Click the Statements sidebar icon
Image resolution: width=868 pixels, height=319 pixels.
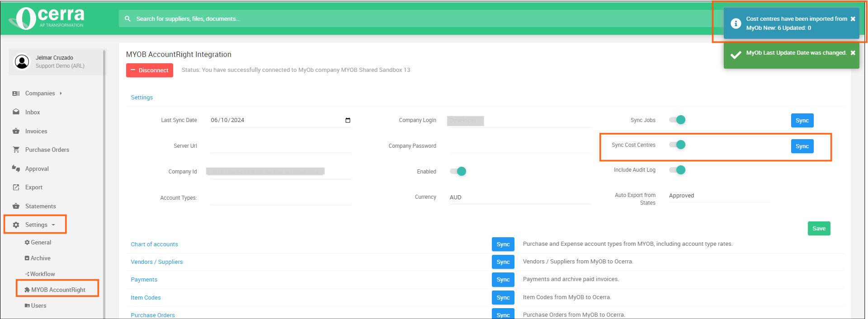pyautogui.click(x=16, y=206)
